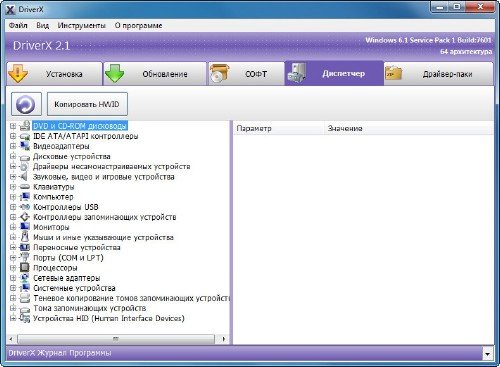Click the tree scrollbar left arrow

click(11, 339)
